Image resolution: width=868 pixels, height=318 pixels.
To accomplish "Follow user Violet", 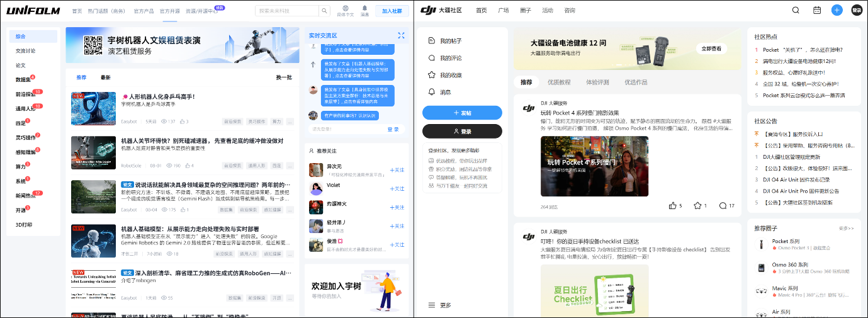I will 397,188.
